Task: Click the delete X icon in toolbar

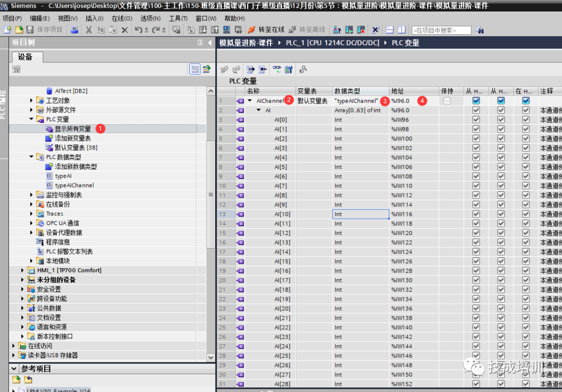Action: coord(125,30)
